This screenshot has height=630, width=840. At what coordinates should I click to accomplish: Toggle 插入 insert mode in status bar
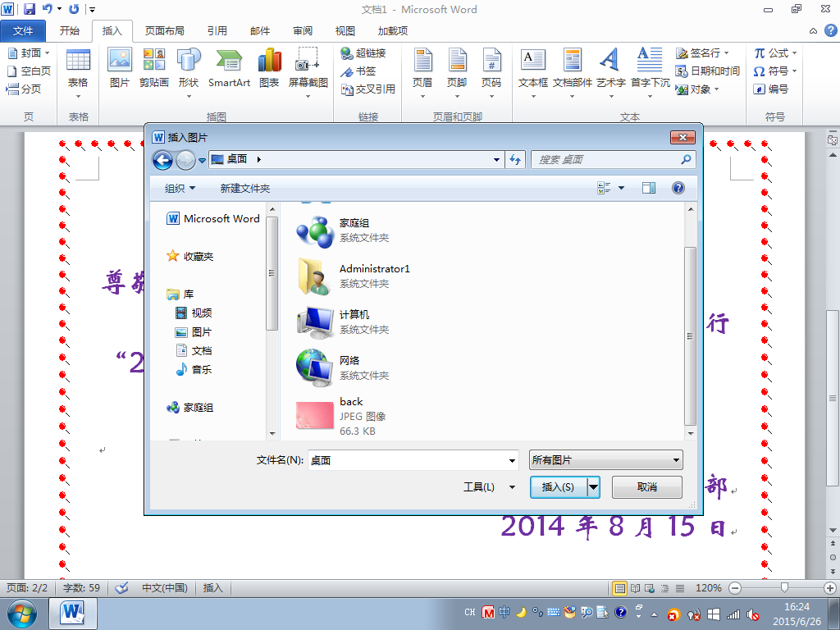click(x=212, y=588)
